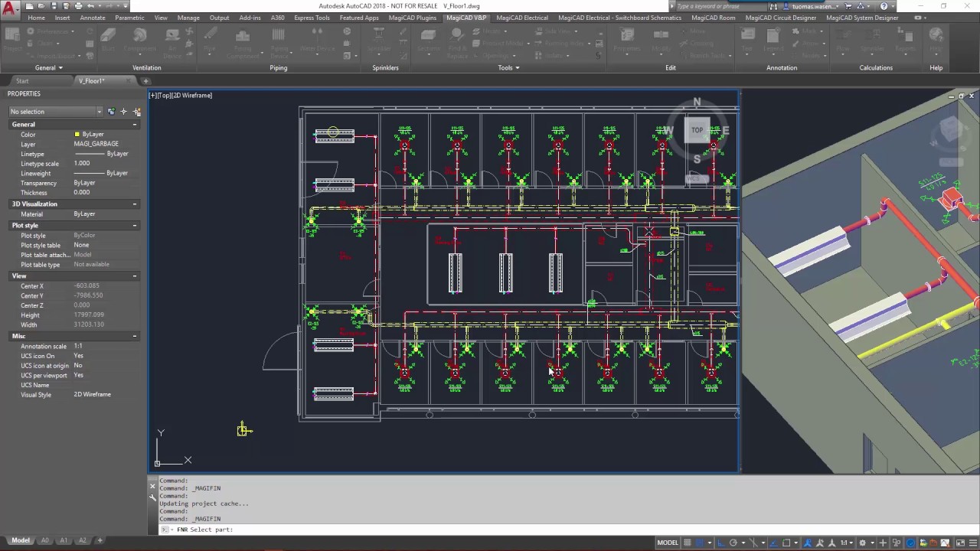
Task: Open the MagiCAD Electrical ribbon tab
Action: point(522,18)
